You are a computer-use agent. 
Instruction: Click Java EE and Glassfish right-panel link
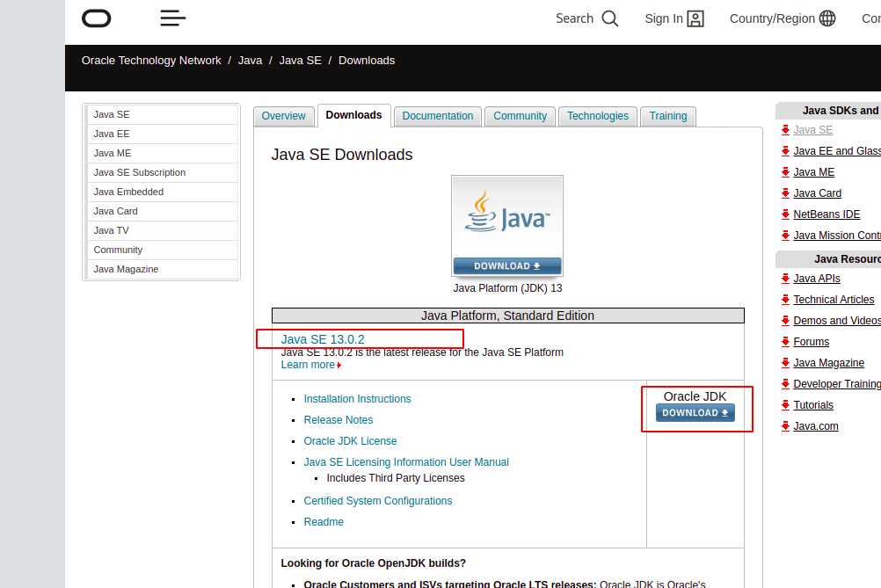click(837, 151)
